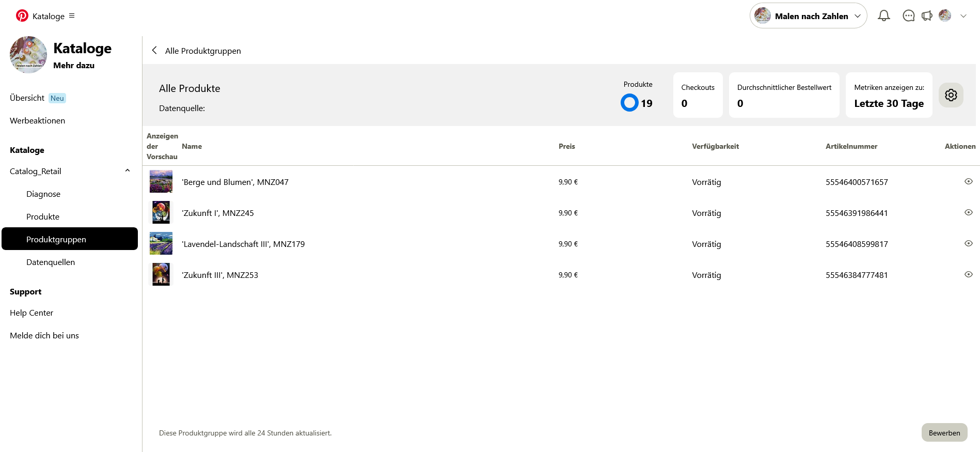Image resolution: width=980 pixels, height=452 pixels.
Task: Click the Verfügbarkeit column header
Action: pyautogui.click(x=716, y=147)
